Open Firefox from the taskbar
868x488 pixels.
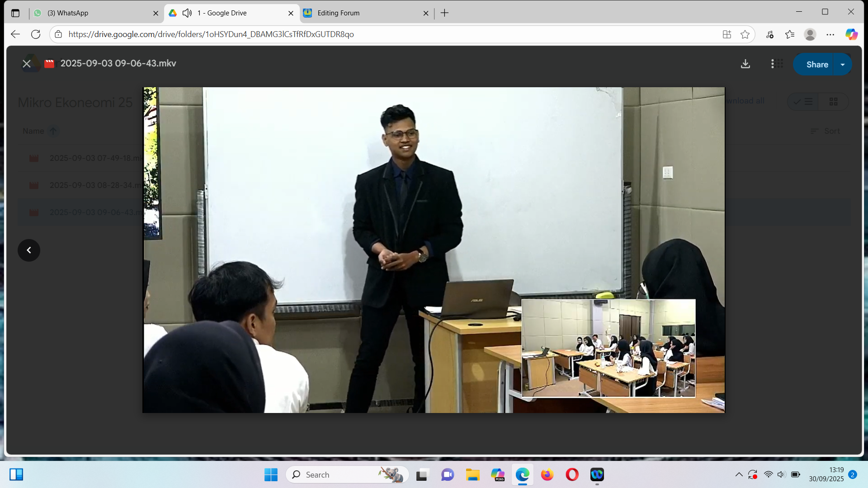pos(547,474)
